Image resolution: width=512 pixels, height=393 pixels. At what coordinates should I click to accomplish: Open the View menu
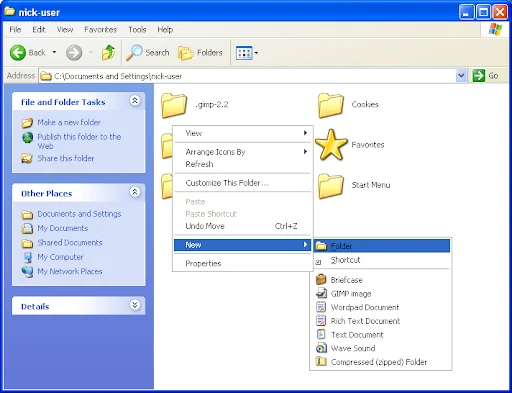65,30
